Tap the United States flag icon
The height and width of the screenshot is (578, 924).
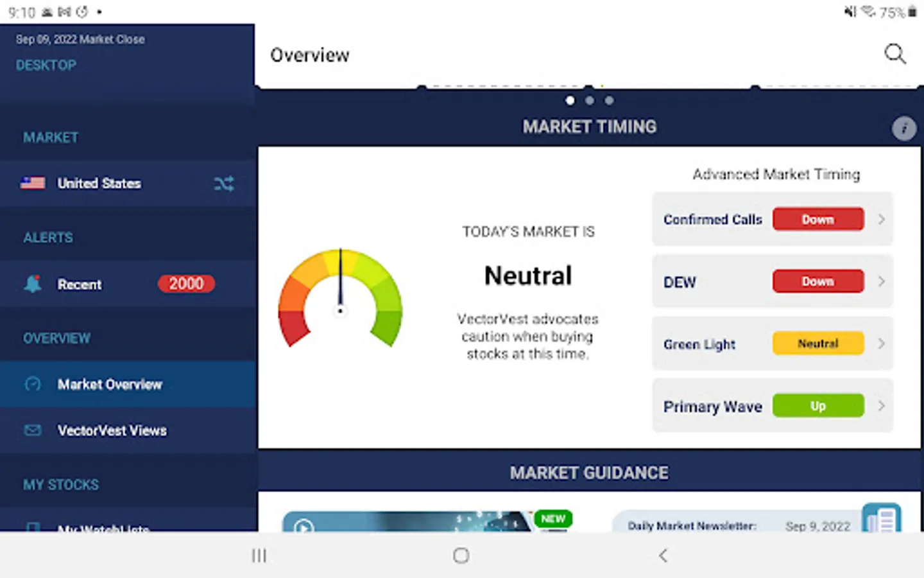tap(32, 183)
